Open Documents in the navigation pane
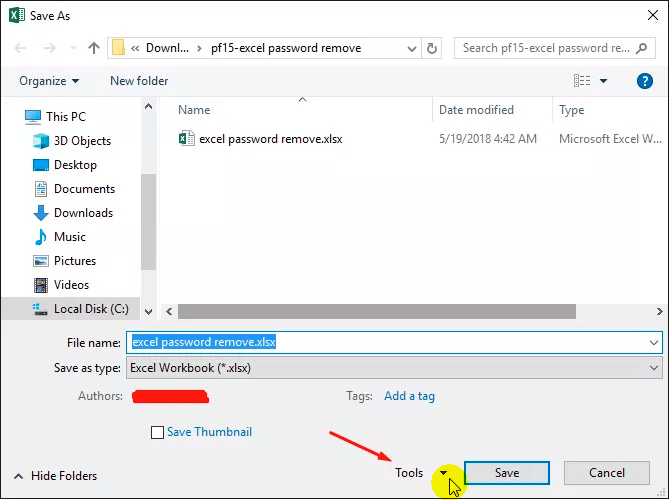This screenshot has height=500, width=669. pyautogui.click(x=84, y=189)
